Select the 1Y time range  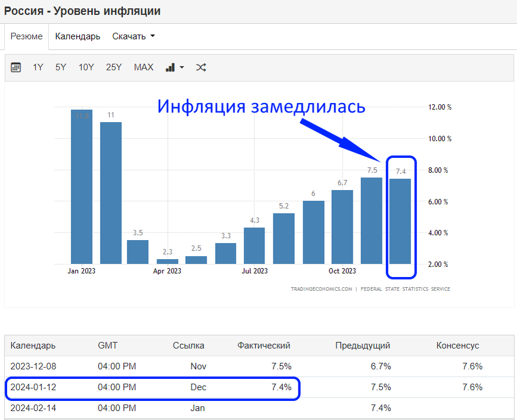[x=38, y=67]
